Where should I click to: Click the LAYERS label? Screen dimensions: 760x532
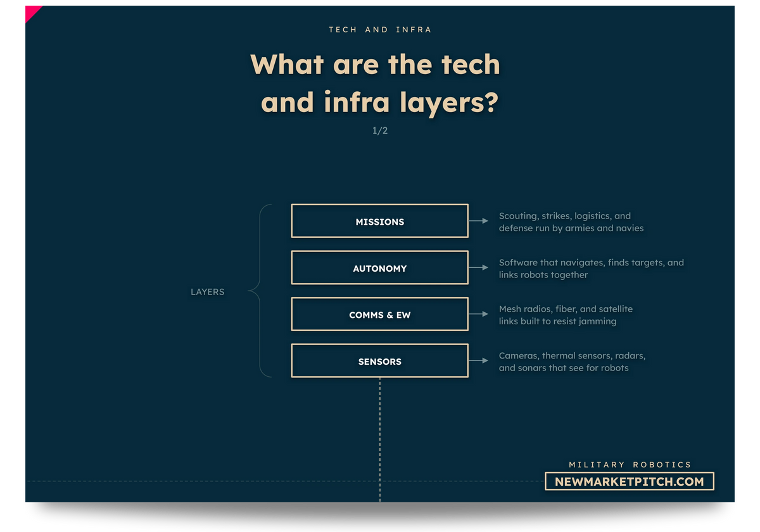pyautogui.click(x=208, y=292)
